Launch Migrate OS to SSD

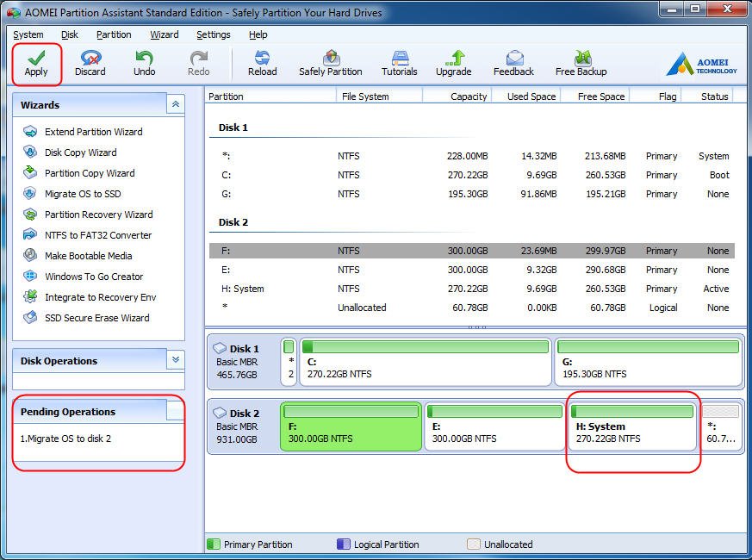(83, 193)
